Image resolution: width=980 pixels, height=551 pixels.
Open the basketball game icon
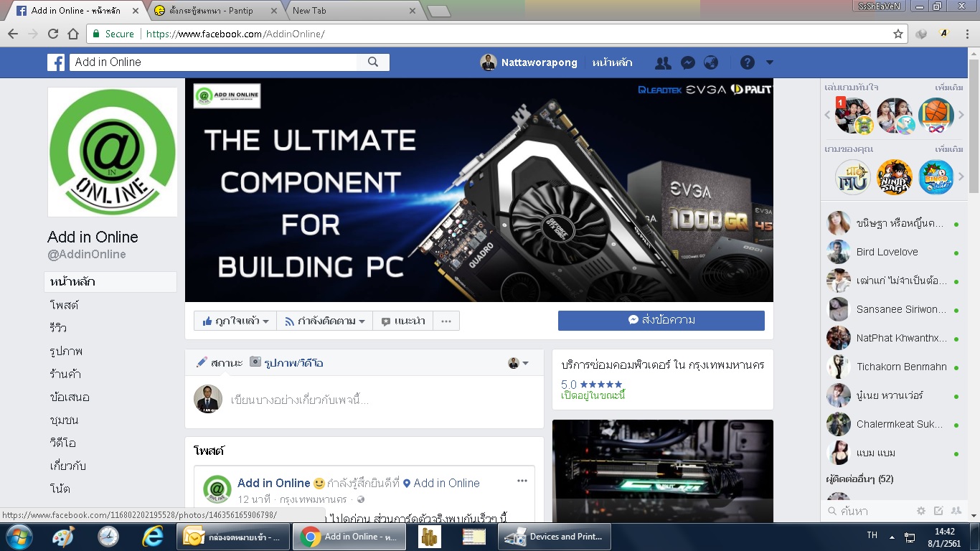936,116
